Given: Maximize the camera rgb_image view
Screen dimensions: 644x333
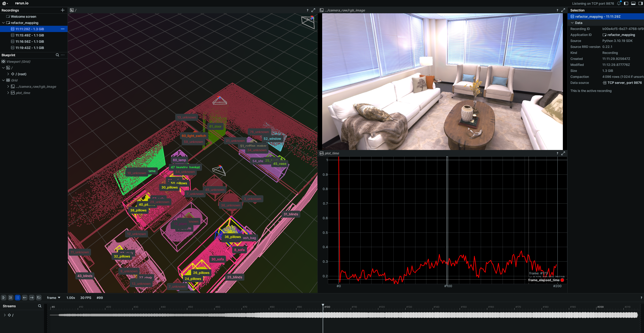Looking at the screenshot, I should pos(563,10).
